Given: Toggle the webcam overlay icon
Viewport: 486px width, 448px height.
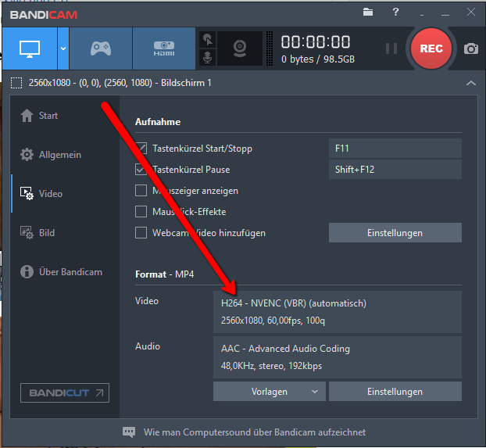Looking at the screenshot, I should coord(239,48).
